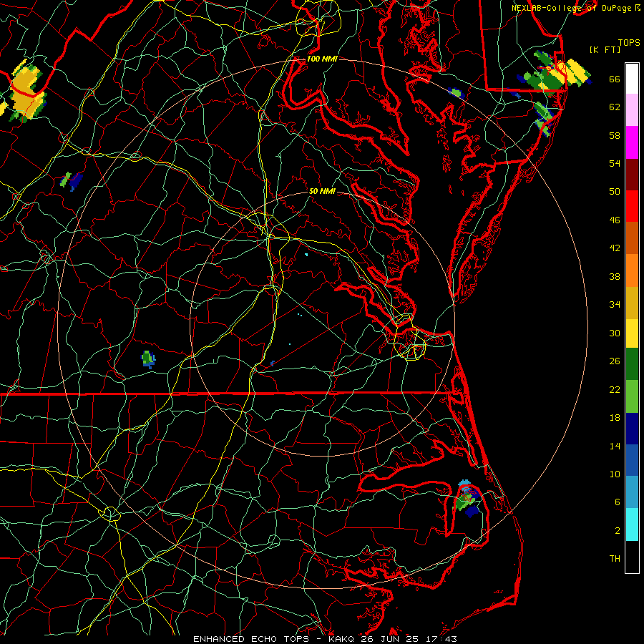
Task: Pick the dark orange legend swatch
Action: click(632, 238)
